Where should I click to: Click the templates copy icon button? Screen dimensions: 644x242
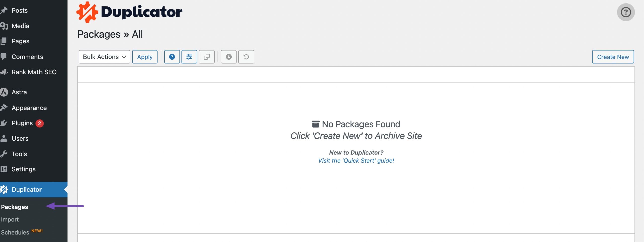click(207, 57)
